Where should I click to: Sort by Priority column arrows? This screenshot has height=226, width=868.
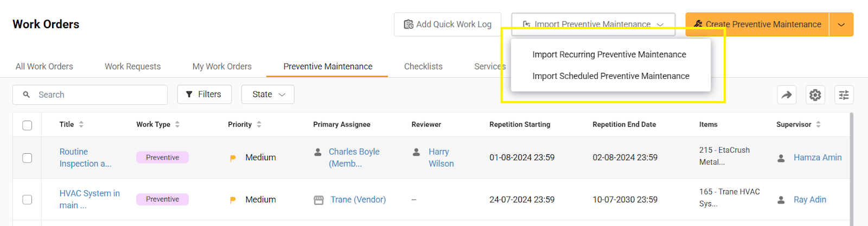coord(259,124)
